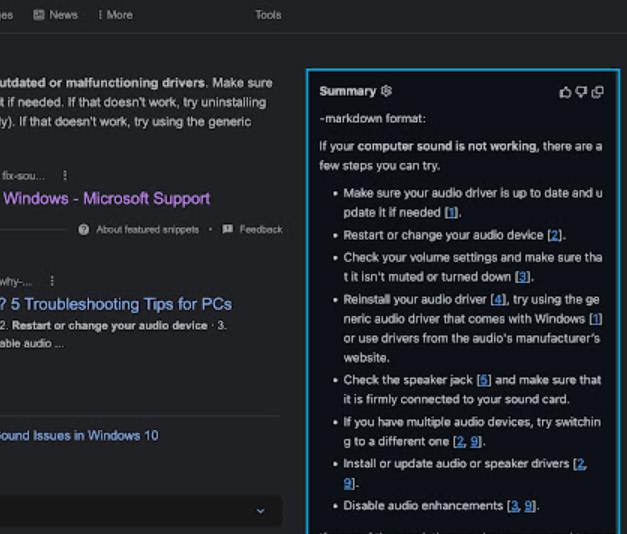Open three-dot options for Microsoft Support result
Viewport: 627px width, 534px height.
tap(65, 175)
